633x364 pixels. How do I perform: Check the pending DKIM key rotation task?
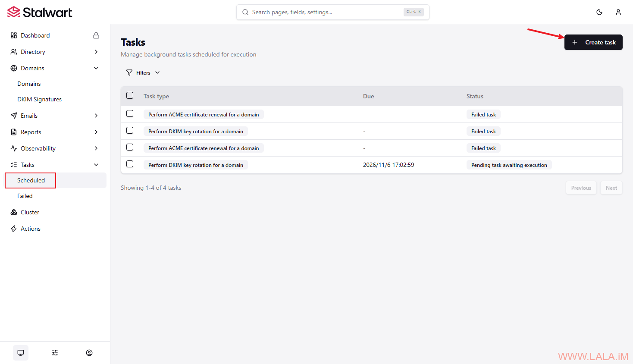pos(130,164)
